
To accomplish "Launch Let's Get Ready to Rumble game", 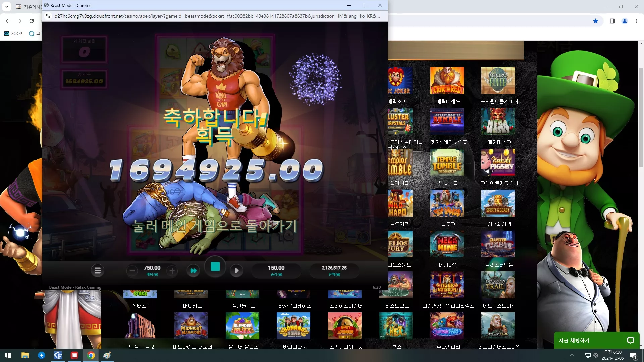I will click(447, 121).
